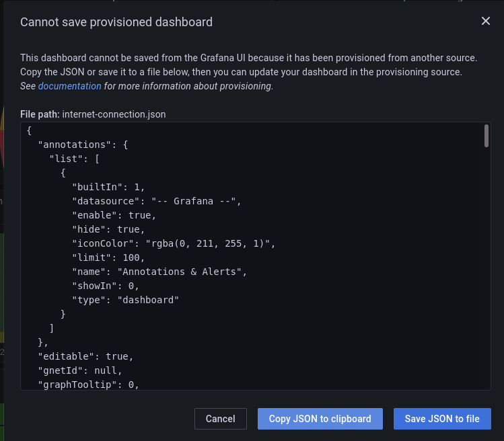Click the "limit": 100 line

pyautogui.click(x=108, y=257)
